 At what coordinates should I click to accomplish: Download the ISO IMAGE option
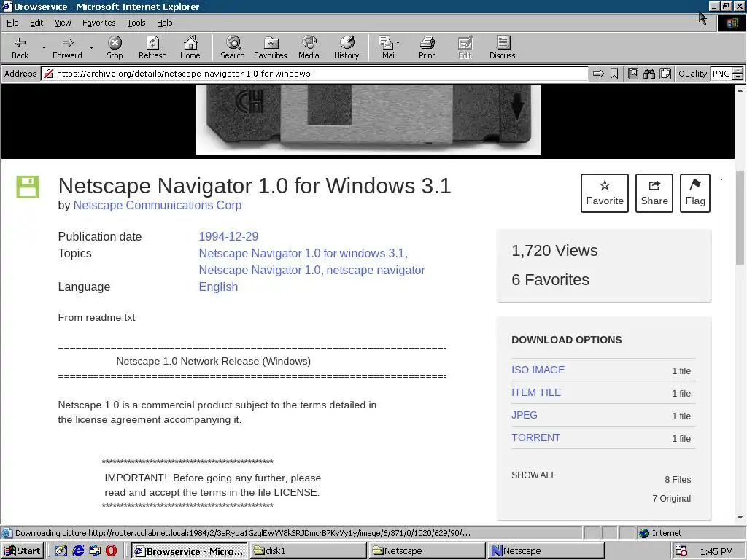pos(538,370)
